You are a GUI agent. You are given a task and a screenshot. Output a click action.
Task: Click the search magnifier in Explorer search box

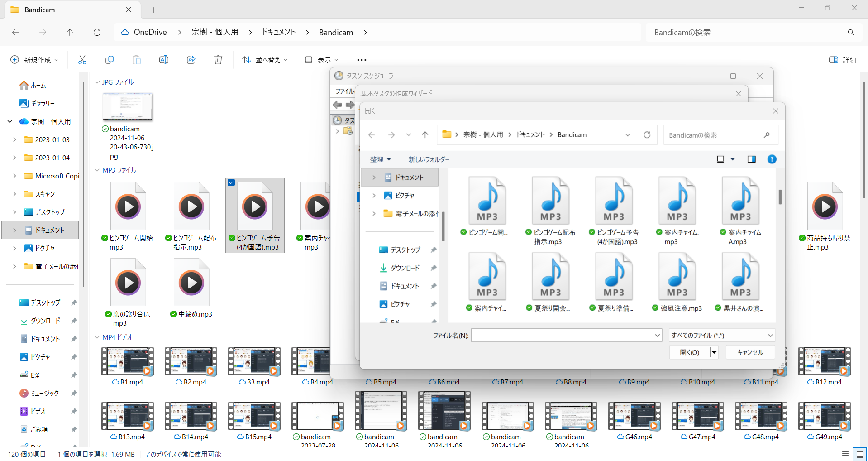point(851,32)
